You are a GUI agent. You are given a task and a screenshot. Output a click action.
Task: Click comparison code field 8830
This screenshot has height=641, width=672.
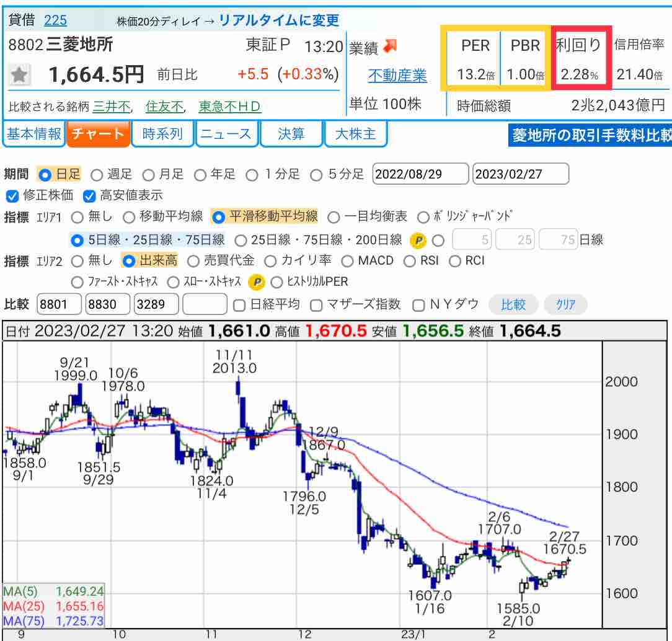pyautogui.click(x=108, y=304)
